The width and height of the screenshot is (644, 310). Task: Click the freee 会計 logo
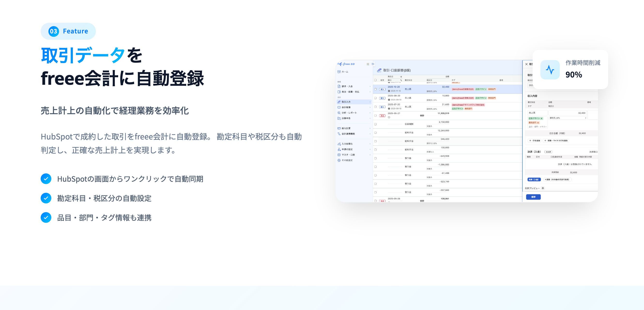pos(346,64)
